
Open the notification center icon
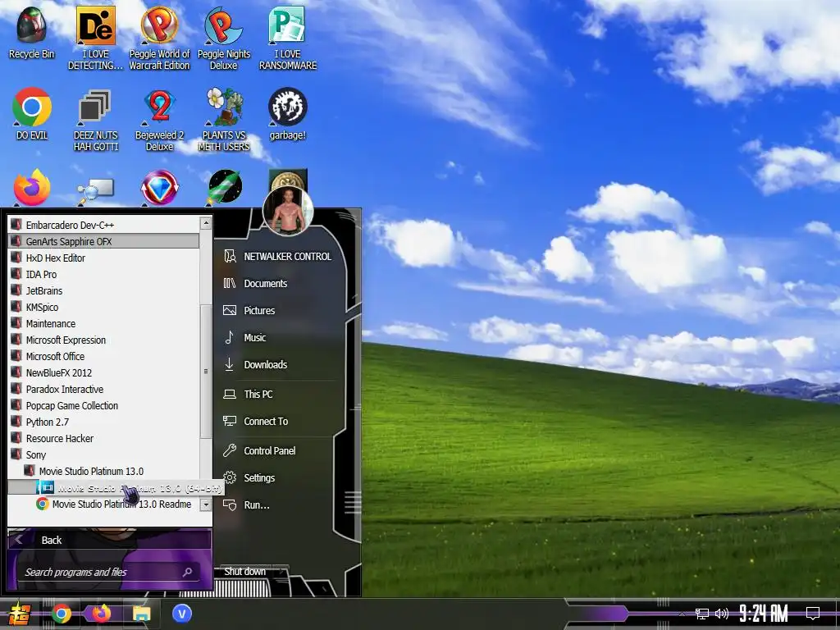[813, 613]
